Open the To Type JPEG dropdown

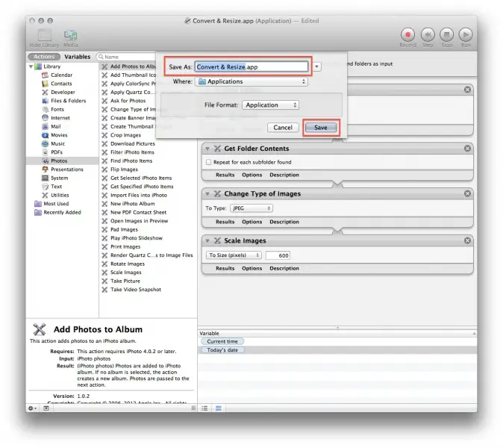(251, 208)
